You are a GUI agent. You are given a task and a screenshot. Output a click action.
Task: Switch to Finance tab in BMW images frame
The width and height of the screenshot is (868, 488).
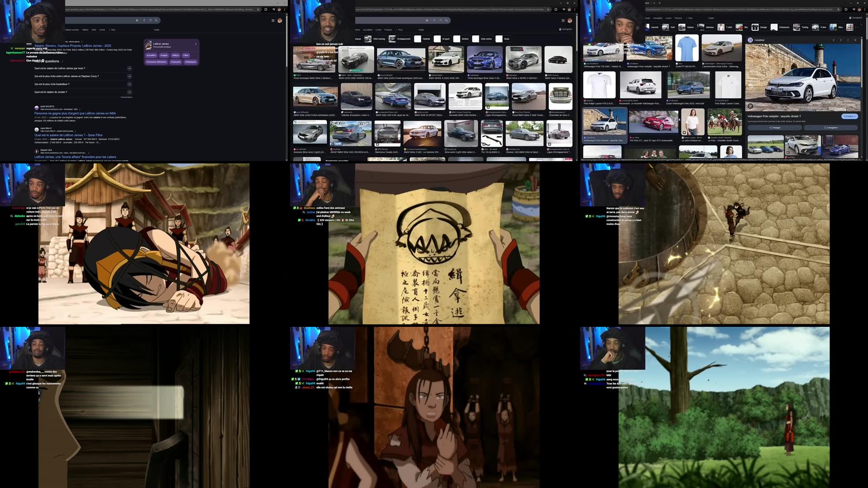(388, 30)
